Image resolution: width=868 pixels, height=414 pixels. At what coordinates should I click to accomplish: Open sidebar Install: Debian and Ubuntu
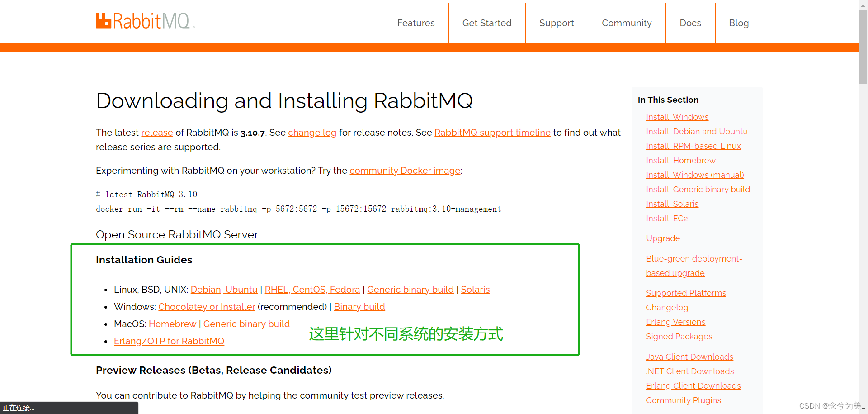[x=697, y=132]
